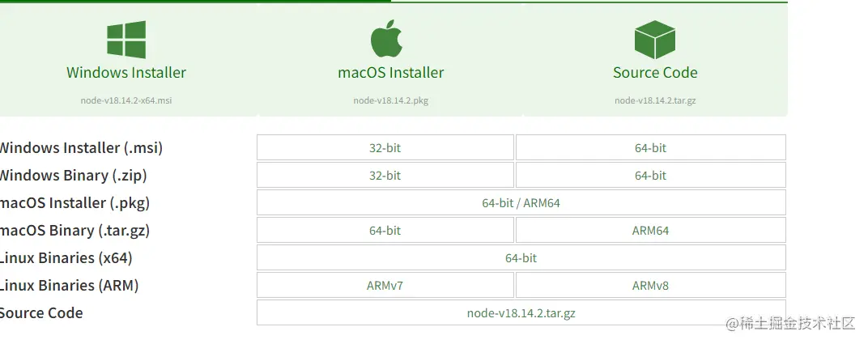Click the Source Code heading link
The height and width of the screenshot is (344, 868).
(x=655, y=73)
